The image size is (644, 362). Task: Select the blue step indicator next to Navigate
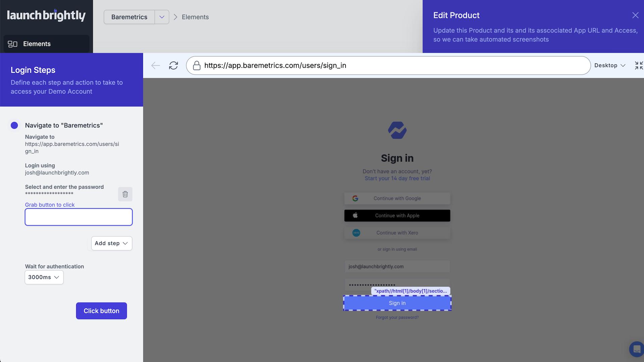click(14, 125)
